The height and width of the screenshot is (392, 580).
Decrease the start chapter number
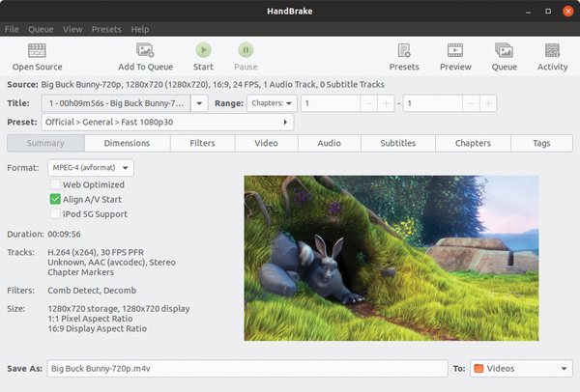coord(368,103)
